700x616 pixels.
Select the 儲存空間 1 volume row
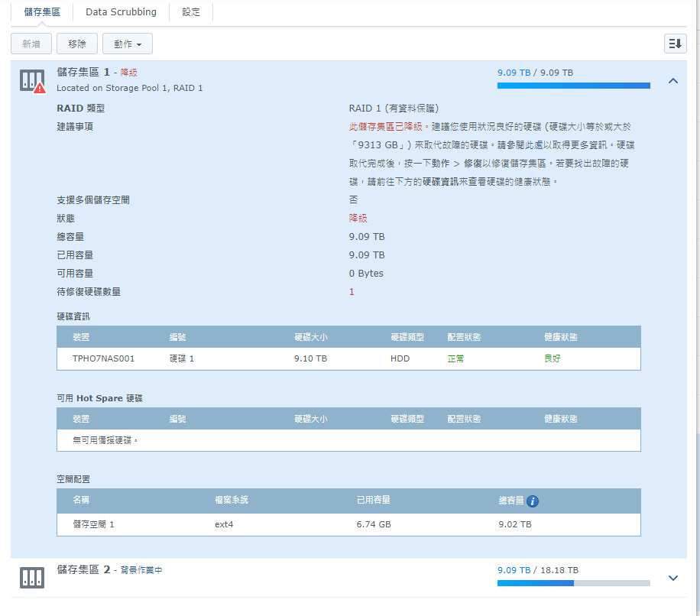pyautogui.click(x=348, y=524)
